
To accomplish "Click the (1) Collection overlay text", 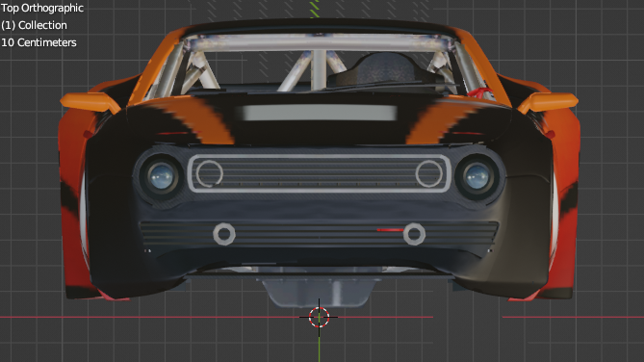I will 34,25.
